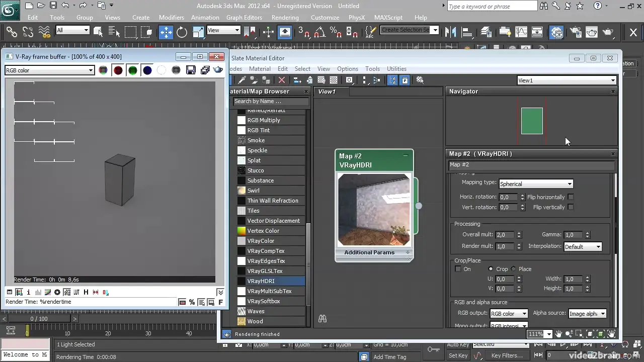Activate the Unlink Selection tool
This screenshot has height=362, width=644.
coord(28,32)
